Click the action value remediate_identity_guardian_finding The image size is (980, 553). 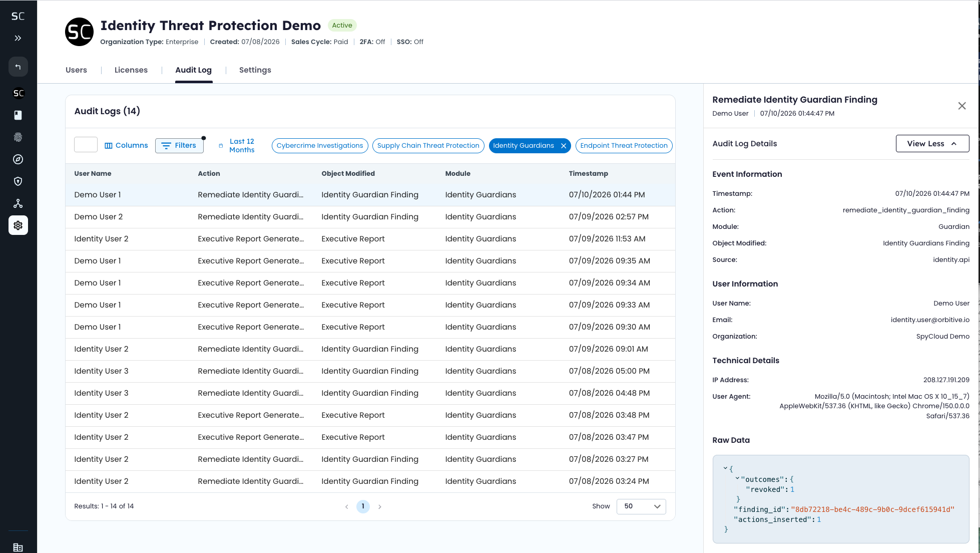(x=906, y=210)
